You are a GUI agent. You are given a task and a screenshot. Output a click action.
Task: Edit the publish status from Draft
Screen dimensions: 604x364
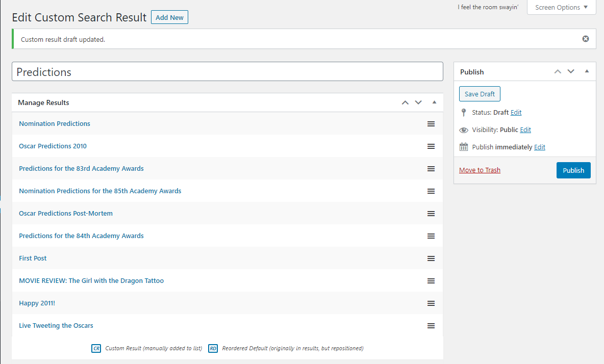point(516,112)
